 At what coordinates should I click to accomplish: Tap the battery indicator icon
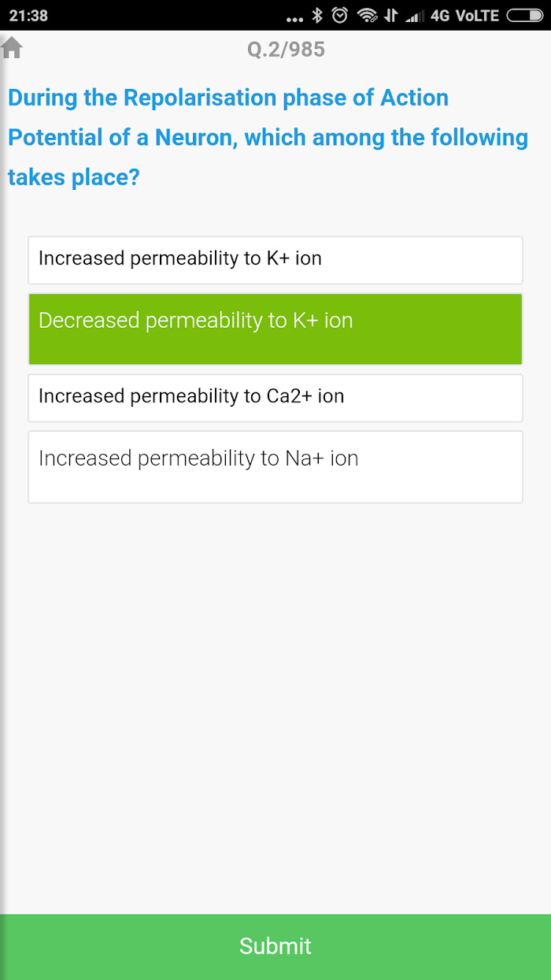(525, 15)
